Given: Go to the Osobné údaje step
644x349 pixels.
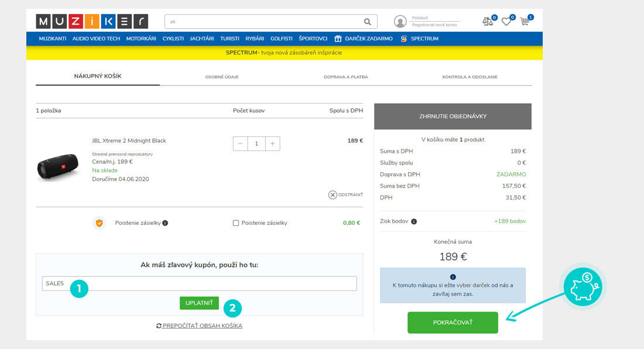Looking at the screenshot, I should pos(222,77).
